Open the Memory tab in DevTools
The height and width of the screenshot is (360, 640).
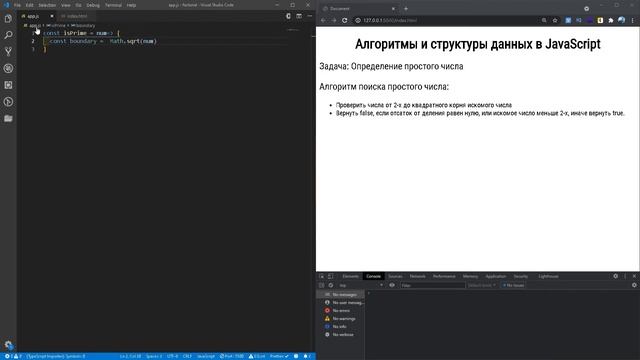(x=470, y=276)
